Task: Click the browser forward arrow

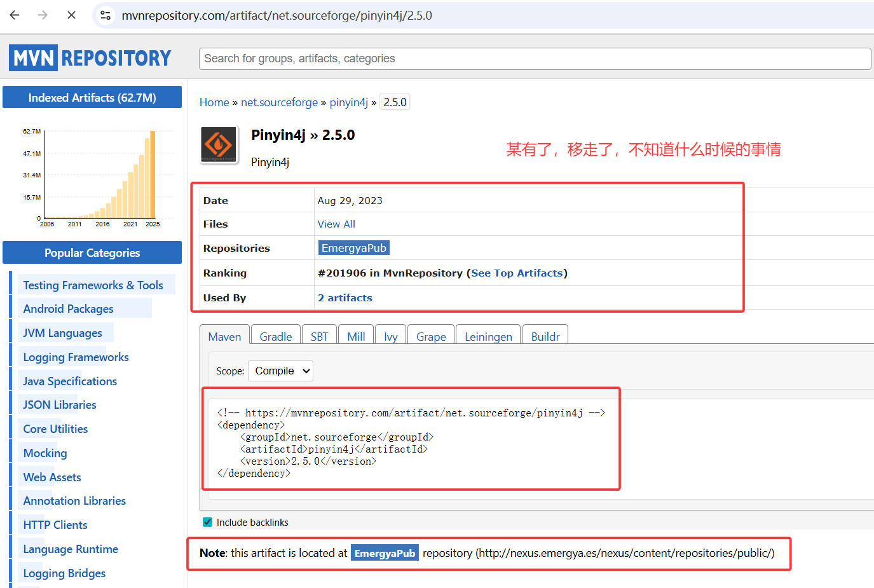Action: (x=43, y=15)
